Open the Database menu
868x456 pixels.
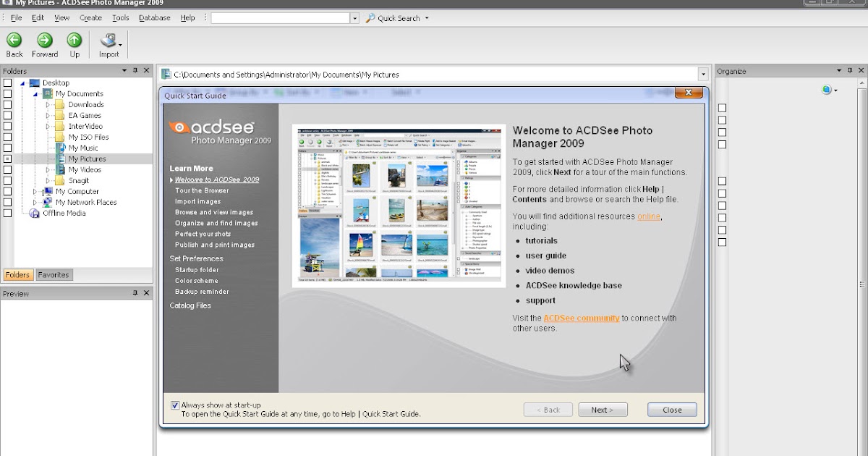pyautogui.click(x=154, y=18)
